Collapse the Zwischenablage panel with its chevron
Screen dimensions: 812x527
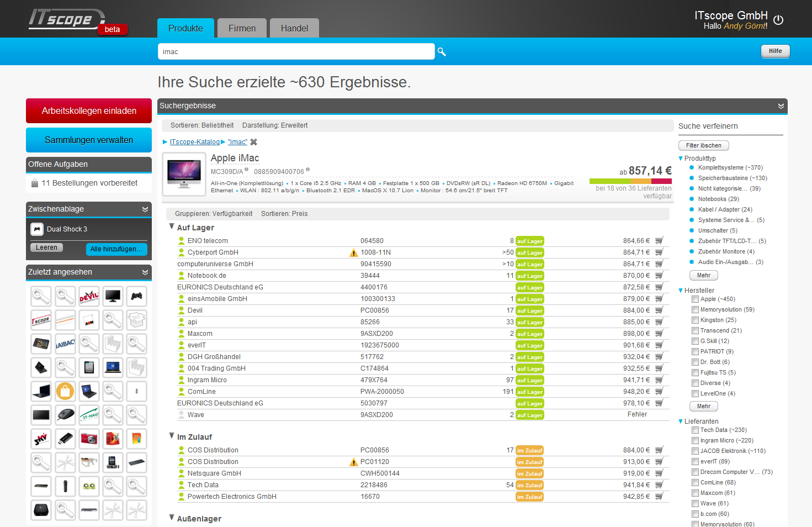(x=145, y=209)
